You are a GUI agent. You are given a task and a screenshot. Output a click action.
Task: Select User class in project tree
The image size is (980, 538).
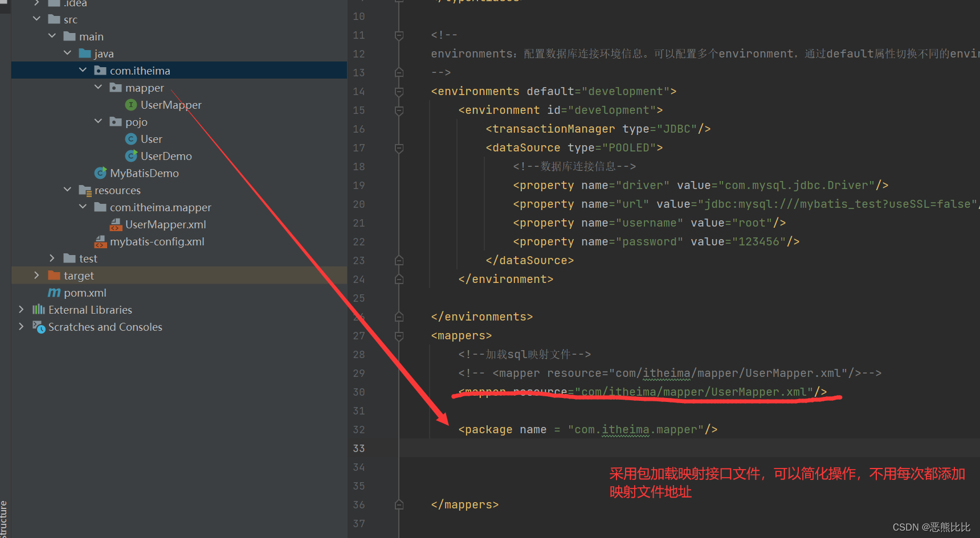point(152,139)
